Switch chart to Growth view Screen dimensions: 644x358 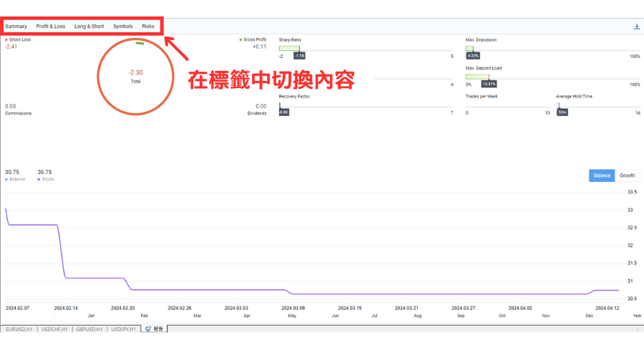627,175
